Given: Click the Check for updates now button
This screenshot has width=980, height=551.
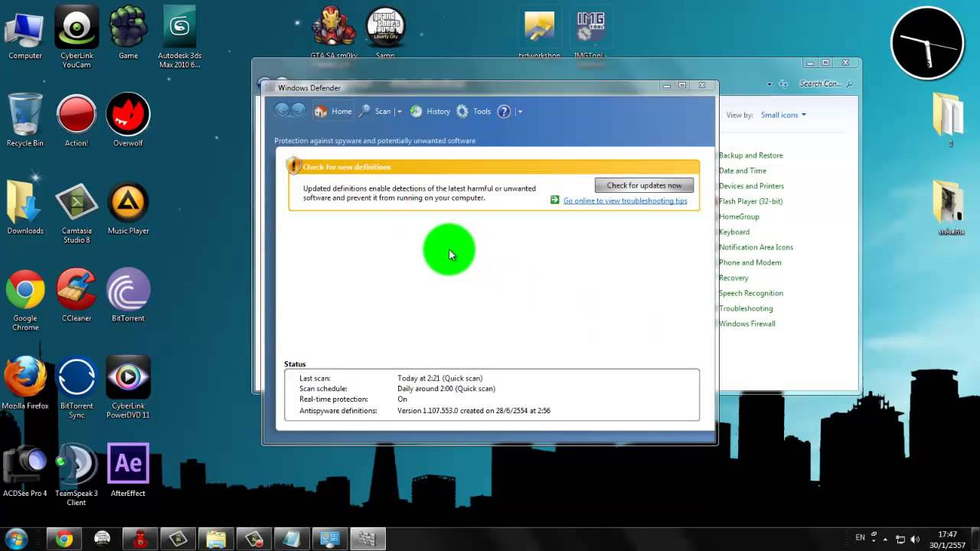Looking at the screenshot, I should coord(644,185).
